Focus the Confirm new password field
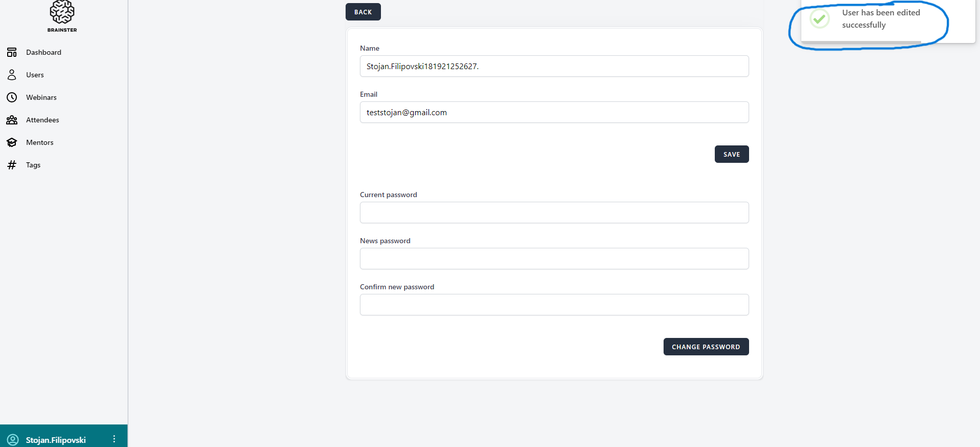 554,305
